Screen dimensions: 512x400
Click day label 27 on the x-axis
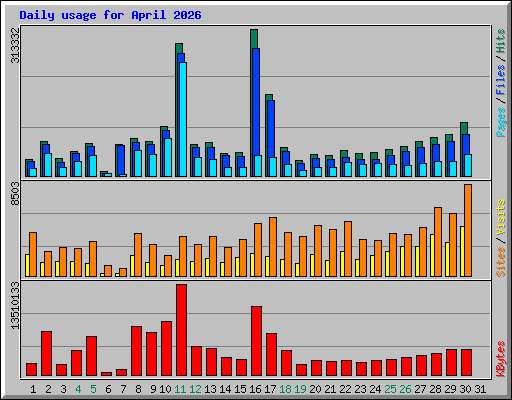(x=420, y=389)
